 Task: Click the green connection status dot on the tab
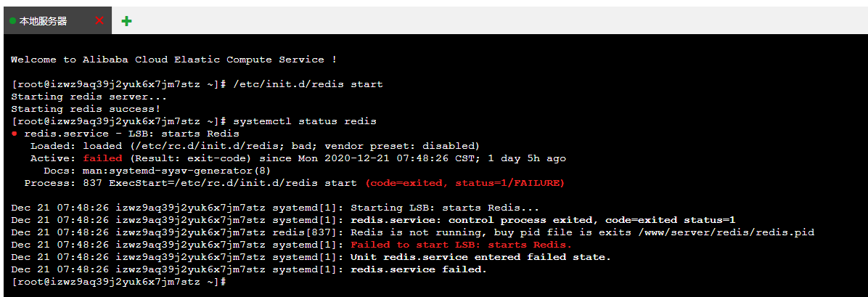point(13,21)
